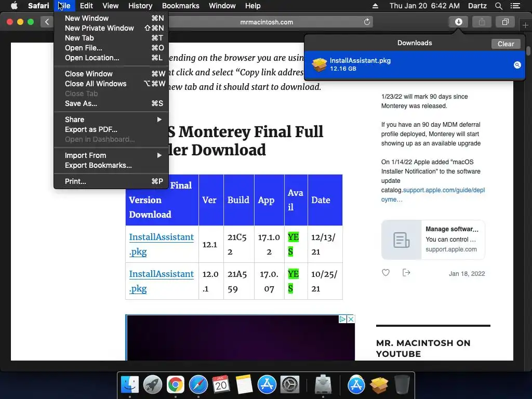Open App Store from the Dock

point(267,384)
